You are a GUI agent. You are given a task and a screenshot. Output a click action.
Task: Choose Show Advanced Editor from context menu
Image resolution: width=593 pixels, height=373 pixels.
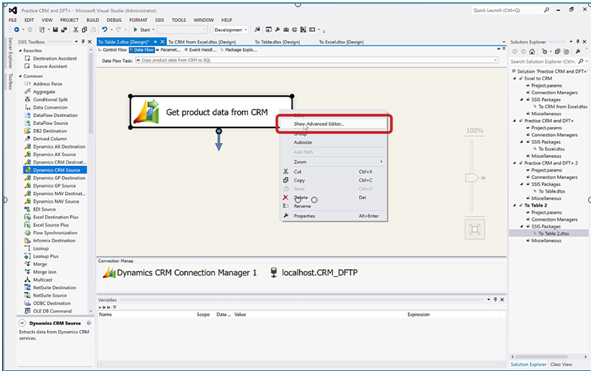pos(334,124)
